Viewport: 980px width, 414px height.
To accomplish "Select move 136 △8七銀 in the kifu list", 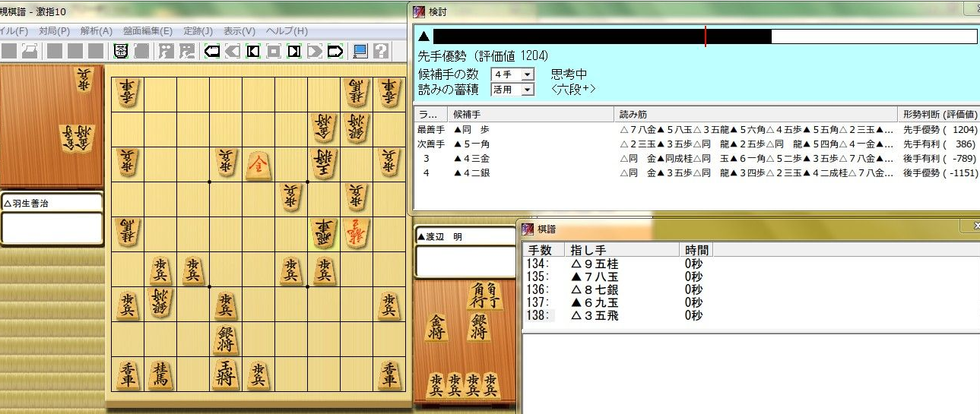I will (x=616, y=289).
